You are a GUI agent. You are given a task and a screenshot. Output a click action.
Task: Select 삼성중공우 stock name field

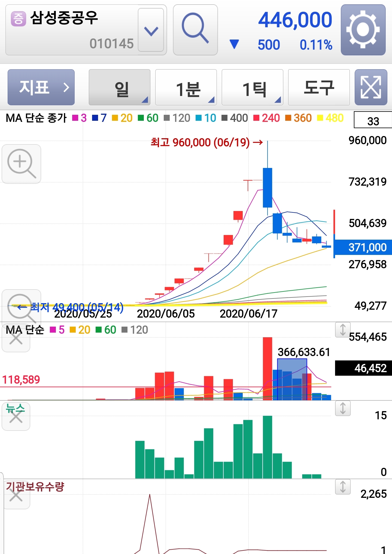click(72, 30)
